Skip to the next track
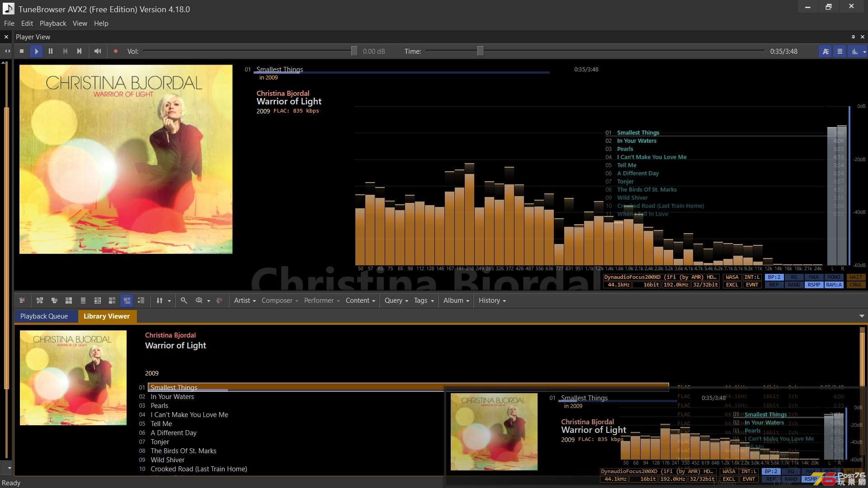 click(x=80, y=51)
